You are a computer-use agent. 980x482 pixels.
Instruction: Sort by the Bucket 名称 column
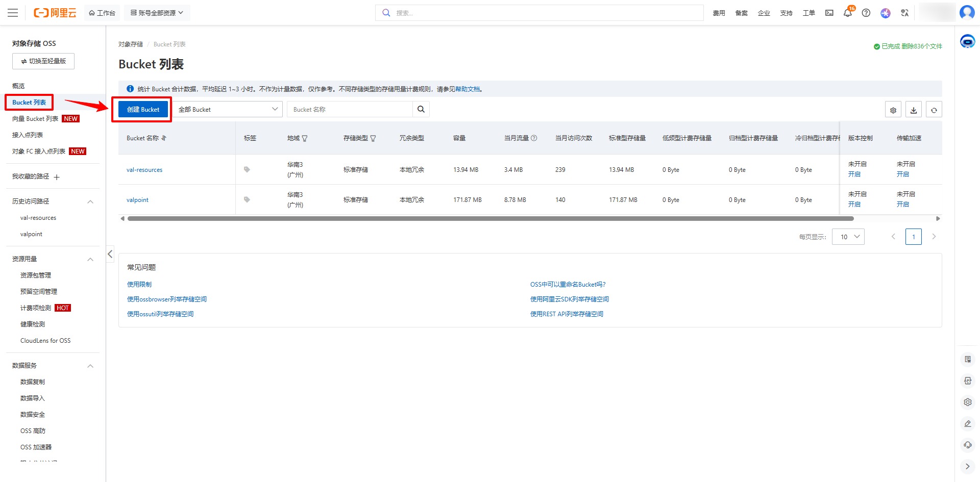click(x=164, y=138)
